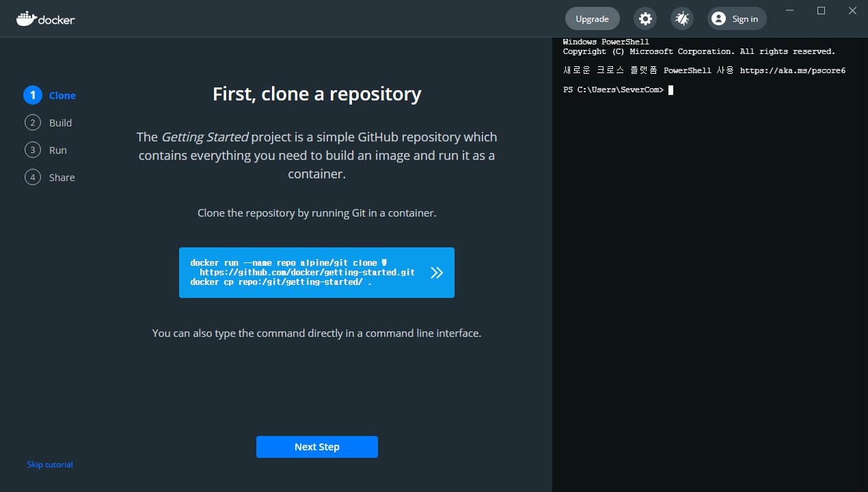
Task: Click the aka.ms/pscore6 URL text
Action: (x=793, y=70)
